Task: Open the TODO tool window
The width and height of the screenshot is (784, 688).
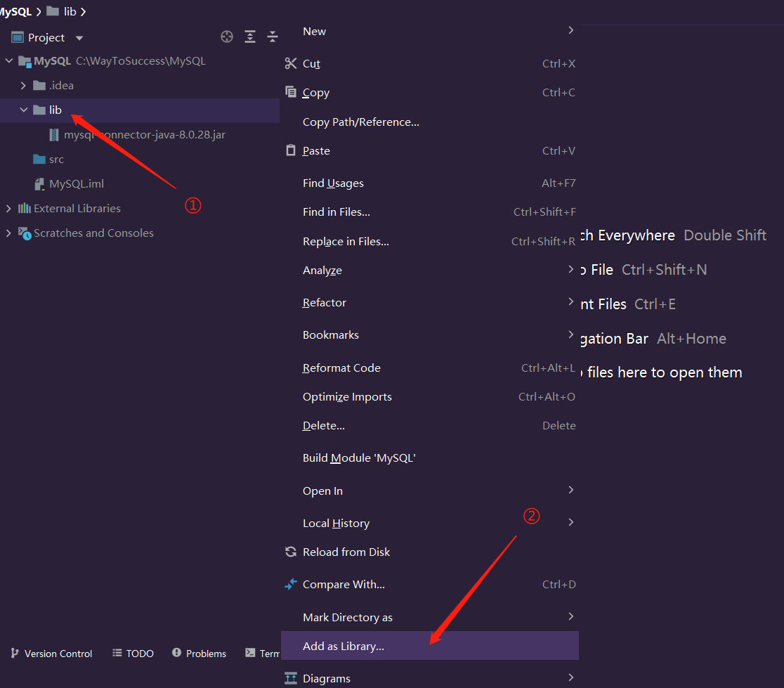Action: click(x=133, y=653)
